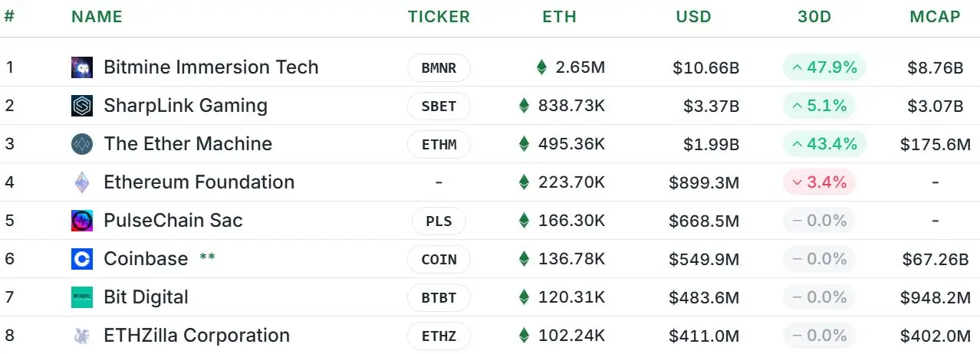The height and width of the screenshot is (354, 980).
Task: Click the 47.9% 30-day change pill
Action: (824, 67)
